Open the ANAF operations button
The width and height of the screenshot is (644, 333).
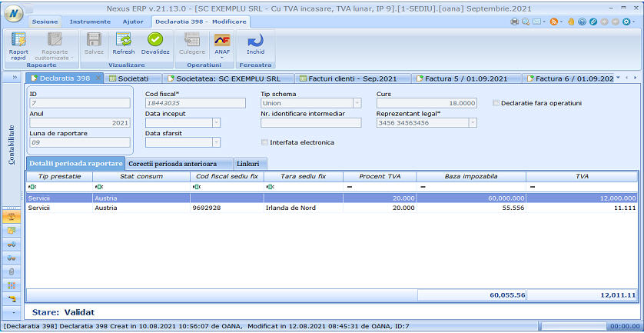(222, 45)
